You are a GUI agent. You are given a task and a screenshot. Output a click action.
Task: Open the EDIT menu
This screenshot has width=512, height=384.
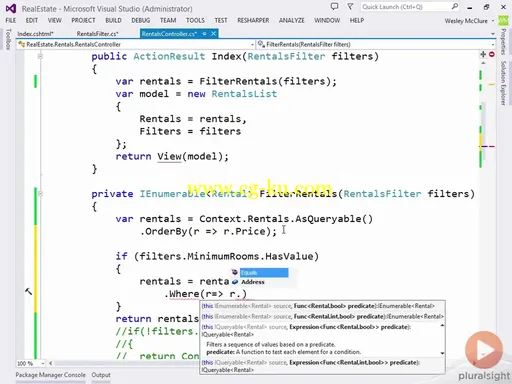[32, 20]
